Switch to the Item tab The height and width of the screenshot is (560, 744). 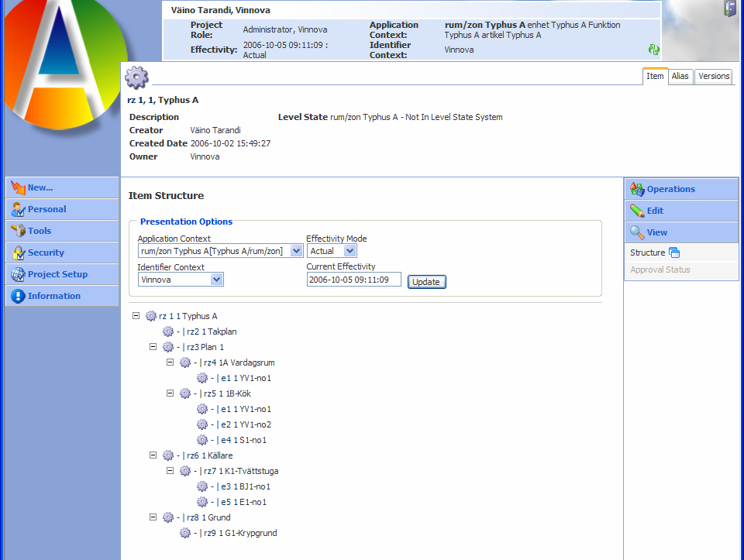click(x=655, y=77)
